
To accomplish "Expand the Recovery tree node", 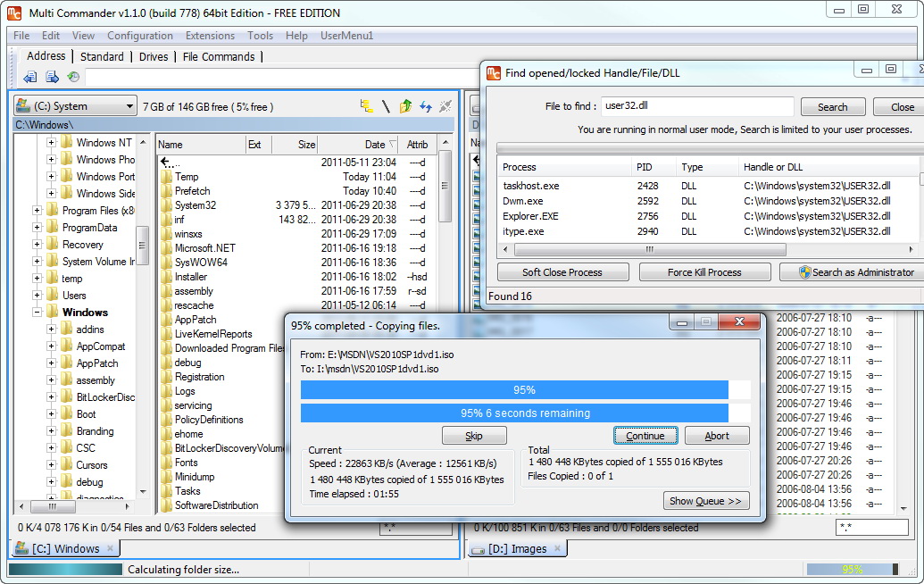I will (x=37, y=245).
